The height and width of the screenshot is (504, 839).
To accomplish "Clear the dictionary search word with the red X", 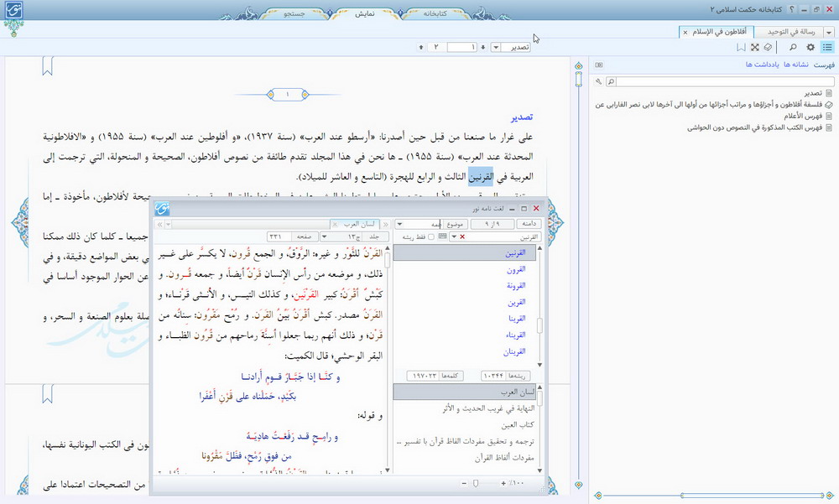I will click(462, 236).
